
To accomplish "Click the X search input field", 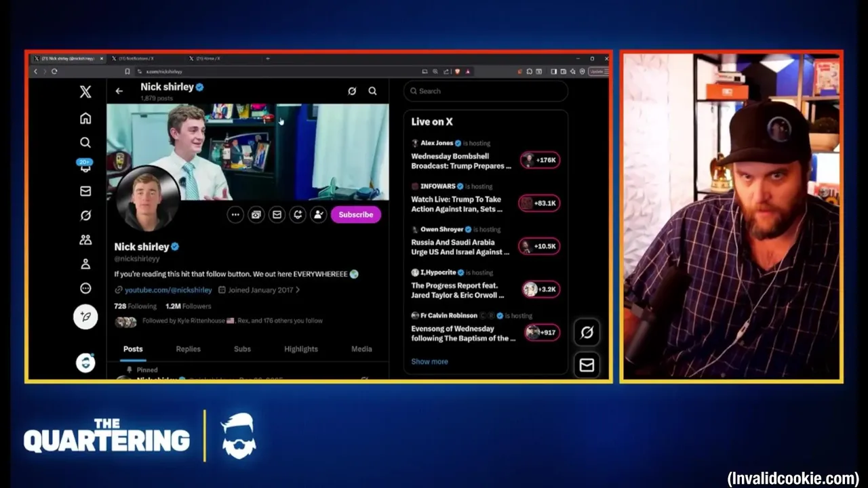I will coord(486,91).
